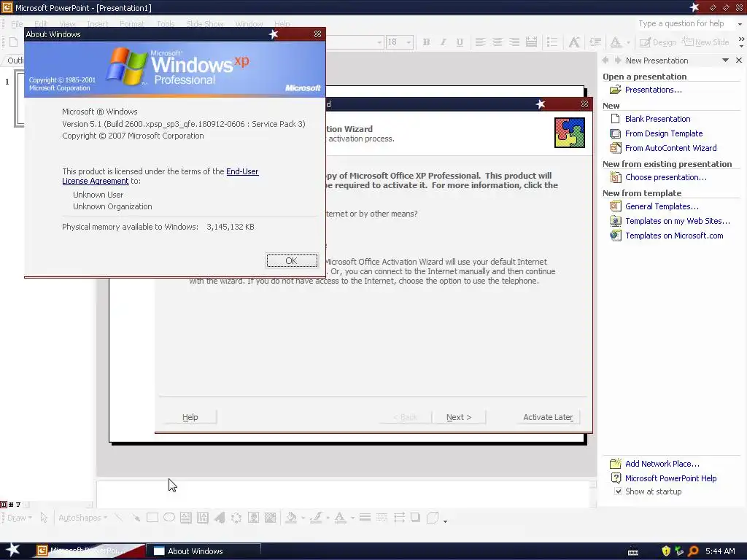This screenshot has width=747, height=560.
Task: Select the Text Box tool
Action: (186, 518)
